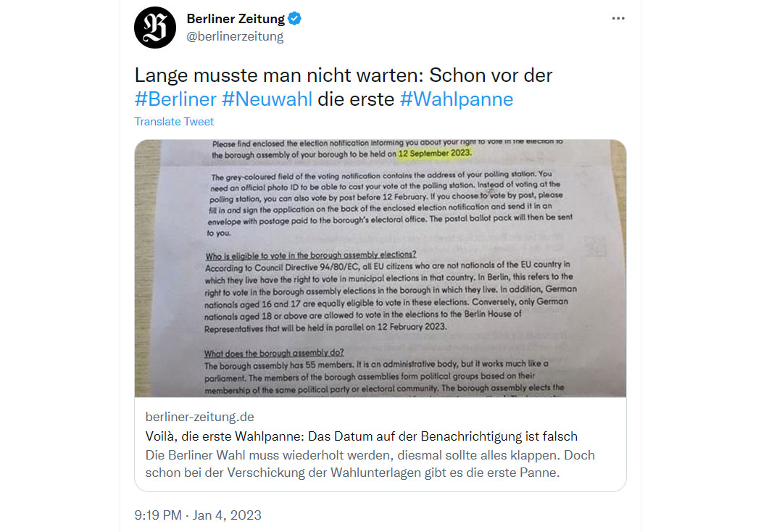The image size is (761, 532).
Task: Open the #Neuwahl hashtag
Action: tap(267, 99)
